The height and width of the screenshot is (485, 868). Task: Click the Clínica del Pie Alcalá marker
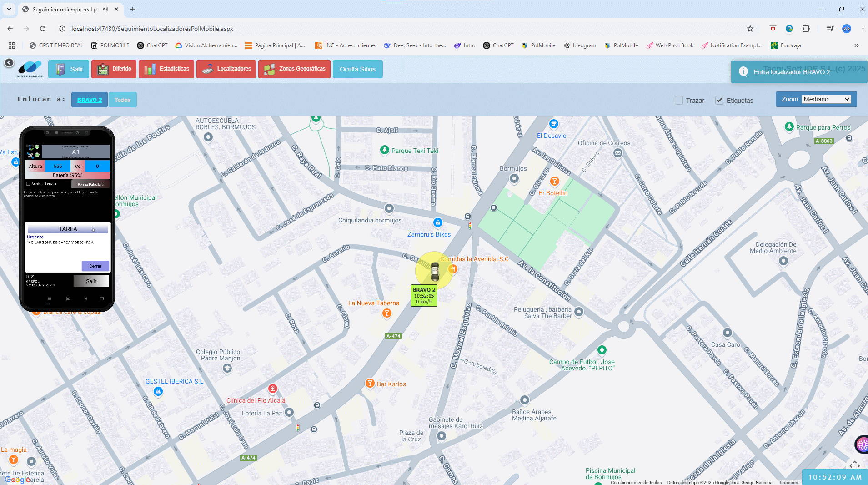tap(272, 389)
